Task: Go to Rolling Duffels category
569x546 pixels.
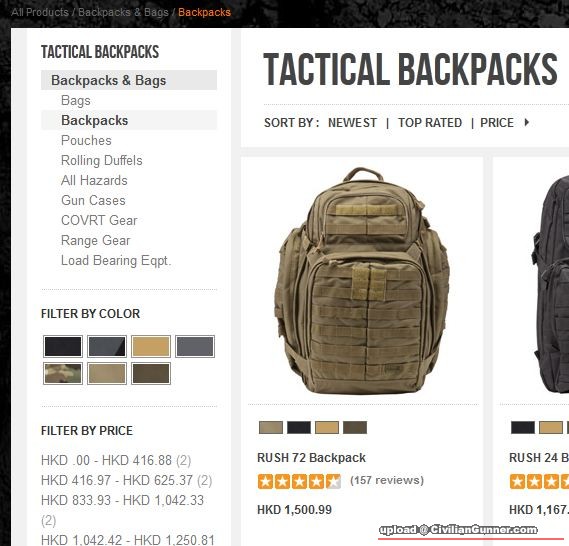Action: click(x=102, y=160)
